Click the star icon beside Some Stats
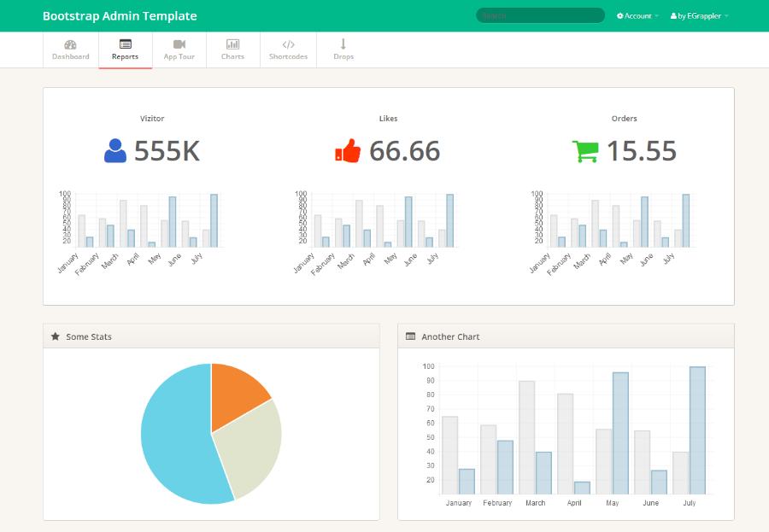This screenshot has height=532, width=769. [x=56, y=336]
